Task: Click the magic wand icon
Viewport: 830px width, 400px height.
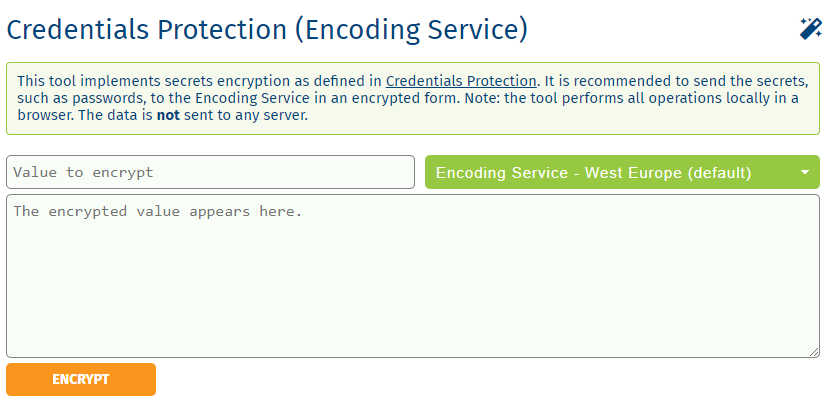Action: point(810,29)
